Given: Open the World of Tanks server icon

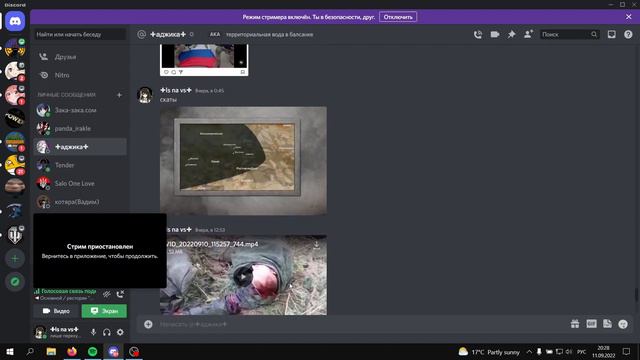Looking at the screenshot, I should pos(15,235).
